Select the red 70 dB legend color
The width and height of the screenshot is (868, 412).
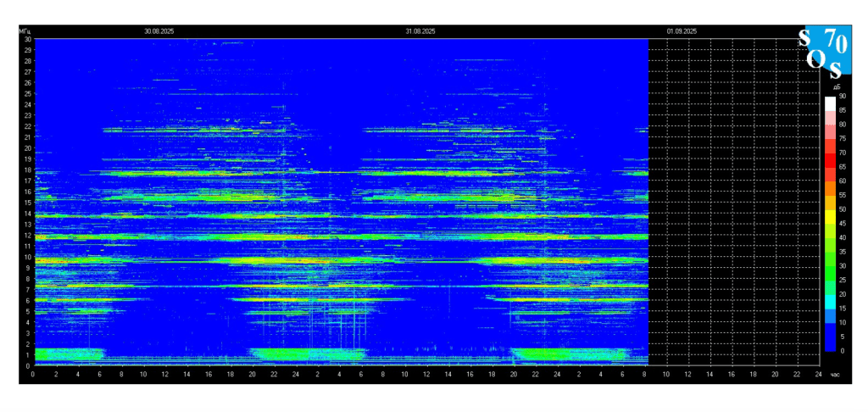coord(829,160)
